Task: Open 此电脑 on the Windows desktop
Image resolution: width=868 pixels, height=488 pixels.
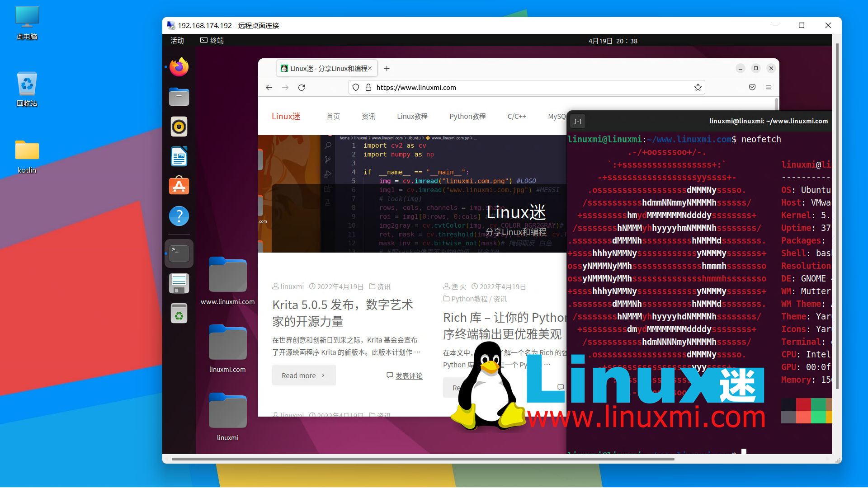Action: click(27, 23)
